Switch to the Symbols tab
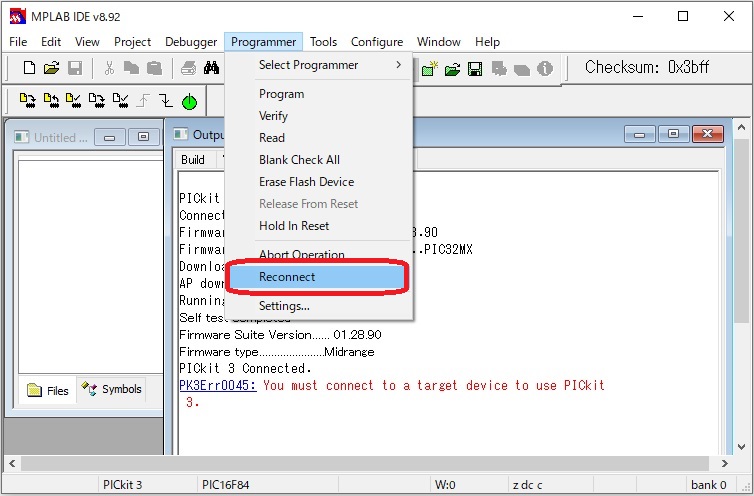The image size is (754, 496). coord(112,389)
